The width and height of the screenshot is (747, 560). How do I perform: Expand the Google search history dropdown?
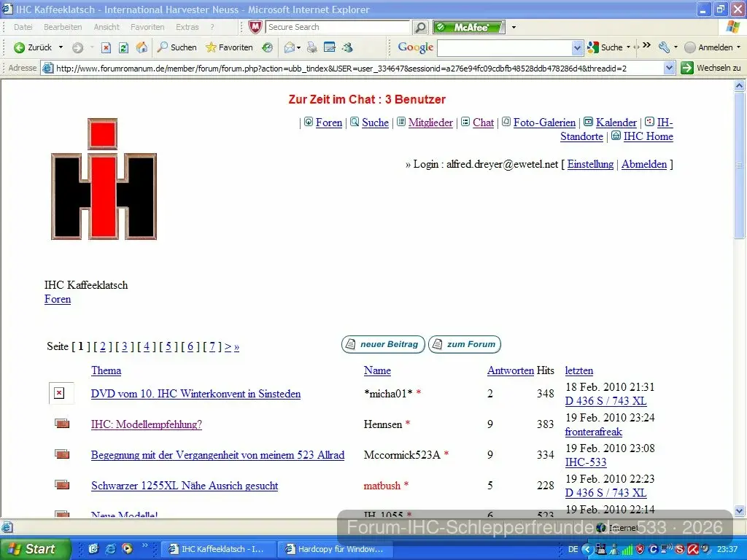pyautogui.click(x=577, y=47)
